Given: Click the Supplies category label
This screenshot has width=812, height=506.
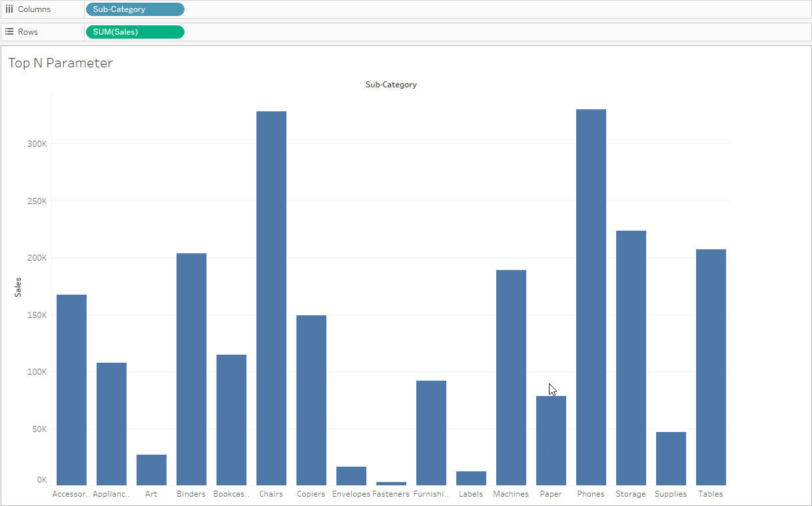Looking at the screenshot, I should [x=671, y=494].
